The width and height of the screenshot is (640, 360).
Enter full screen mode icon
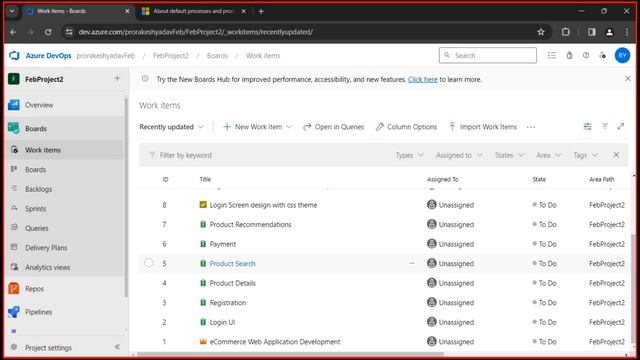pos(620,127)
